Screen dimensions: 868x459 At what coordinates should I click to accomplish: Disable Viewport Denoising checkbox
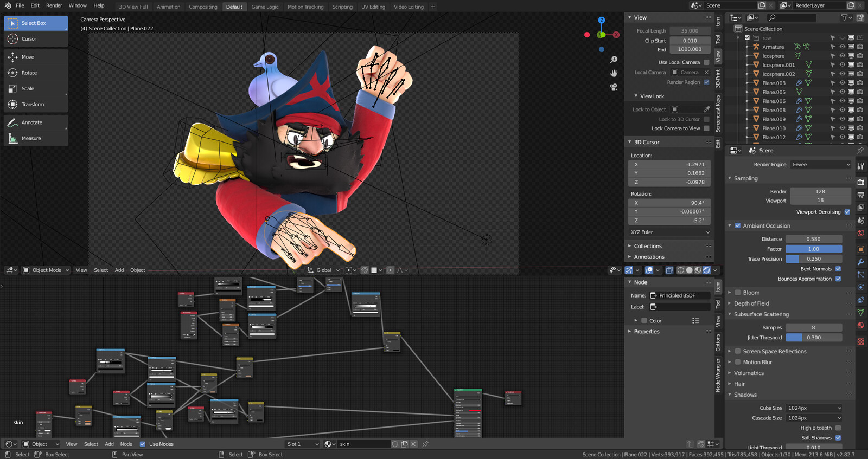847,212
